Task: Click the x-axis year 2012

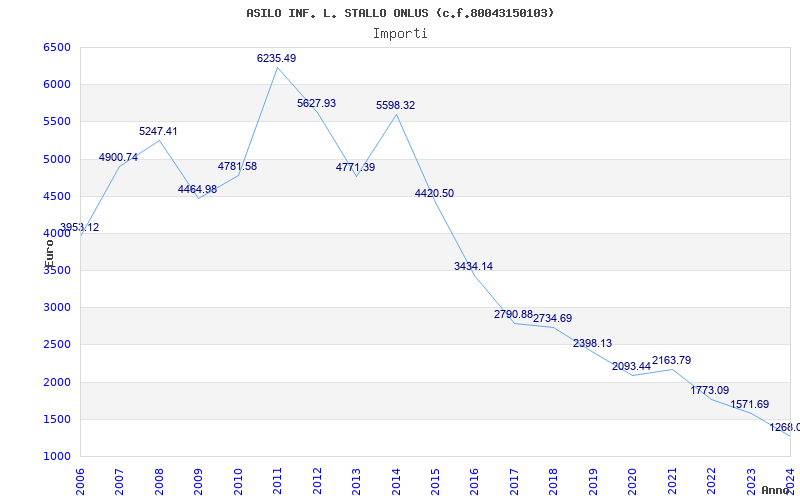Action: pos(317,481)
